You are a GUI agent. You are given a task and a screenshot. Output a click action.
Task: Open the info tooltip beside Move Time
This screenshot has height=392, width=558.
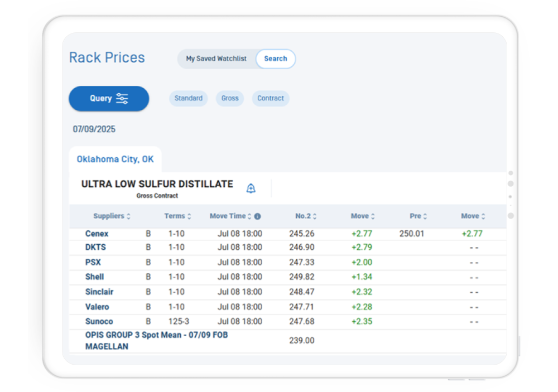(257, 216)
